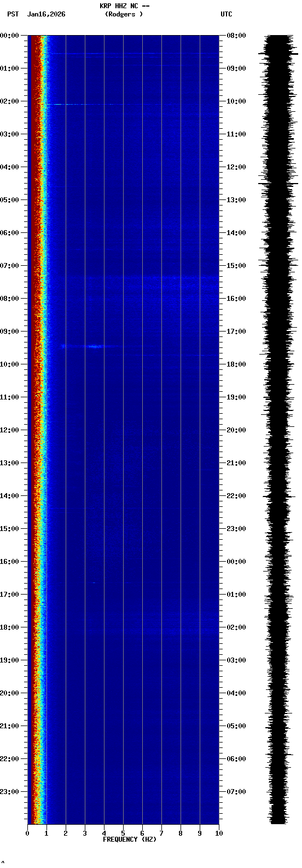Click the PST '06:00' time label
302x868 pixels.
click(9, 233)
